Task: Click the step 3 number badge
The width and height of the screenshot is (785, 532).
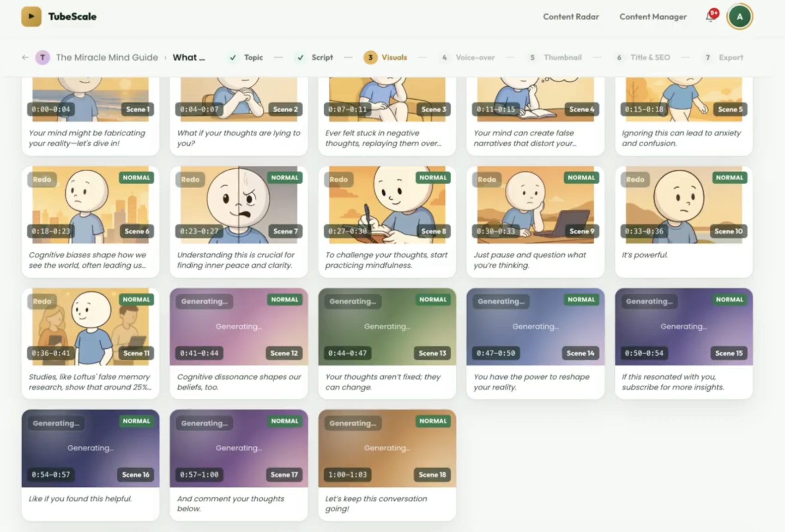Action: (x=370, y=57)
